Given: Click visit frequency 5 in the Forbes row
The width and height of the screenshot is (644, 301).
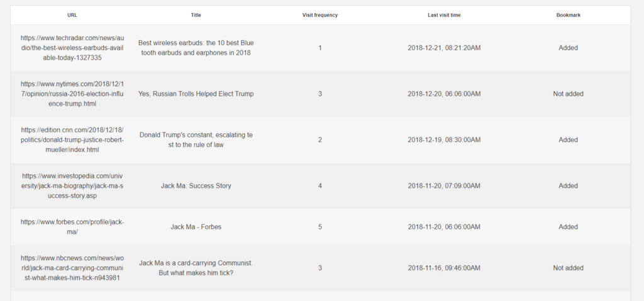Looking at the screenshot, I should [320, 227].
